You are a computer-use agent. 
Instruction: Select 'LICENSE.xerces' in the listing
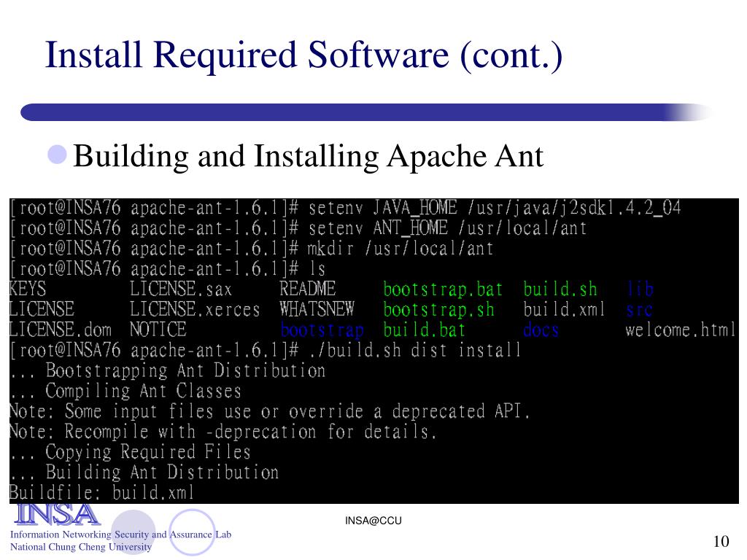(195, 309)
